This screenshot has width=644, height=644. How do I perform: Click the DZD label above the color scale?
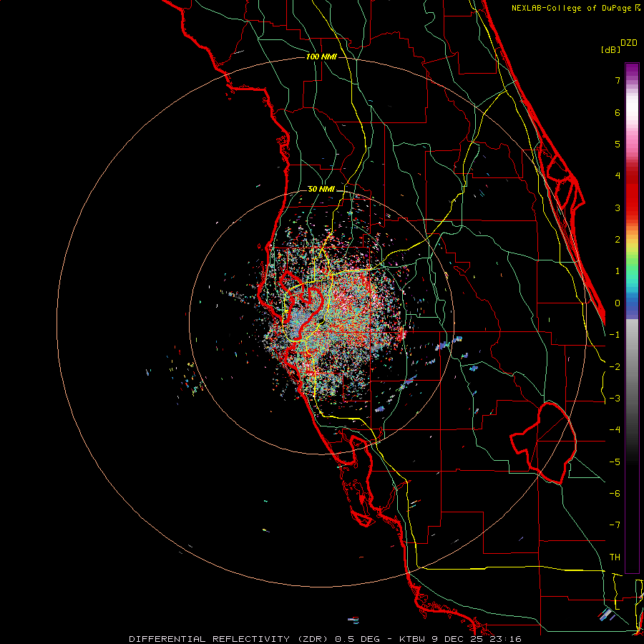629,43
